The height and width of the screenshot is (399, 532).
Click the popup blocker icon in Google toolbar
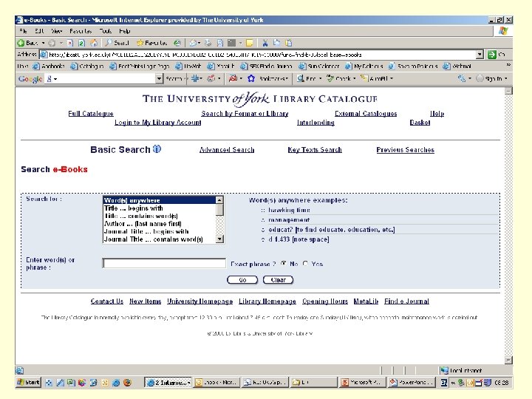point(233,79)
